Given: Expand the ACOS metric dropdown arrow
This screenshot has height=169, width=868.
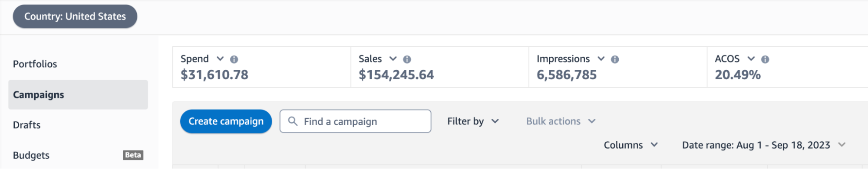Looking at the screenshot, I should (751, 58).
